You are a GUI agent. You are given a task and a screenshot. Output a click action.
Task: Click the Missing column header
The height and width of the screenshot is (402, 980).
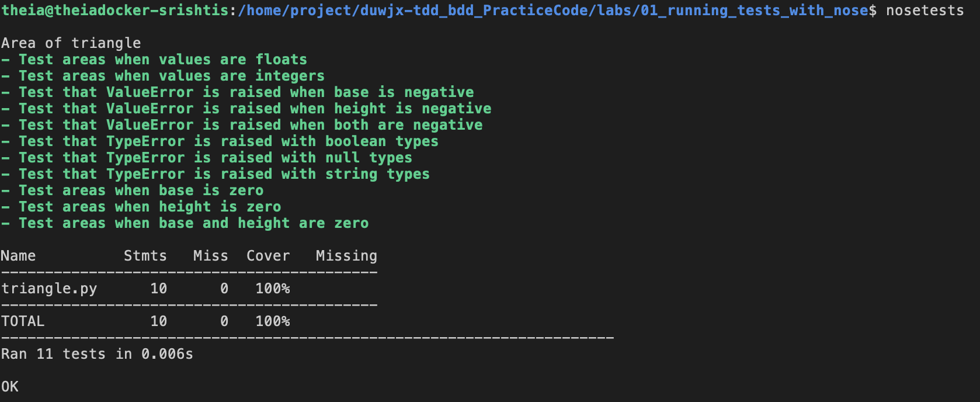[x=346, y=256]
